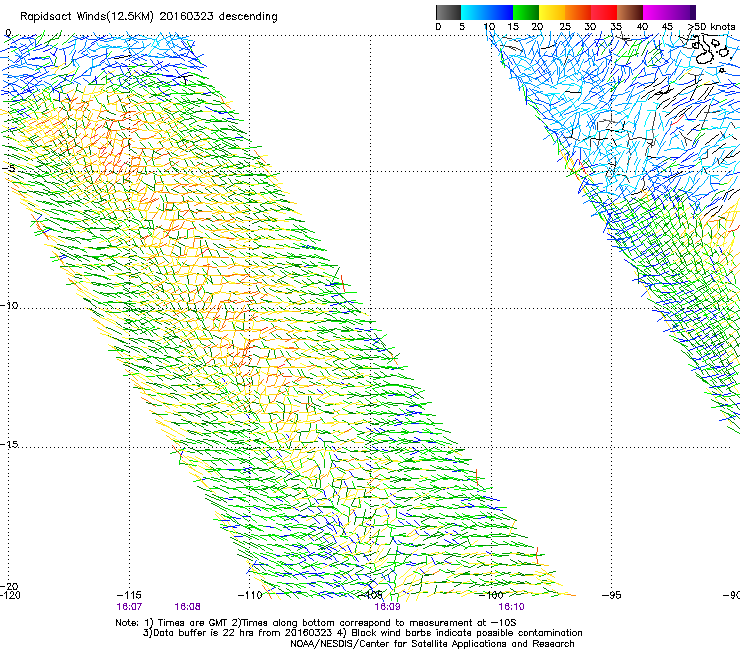Click the -15 latitude axis label

click(9, 444)
